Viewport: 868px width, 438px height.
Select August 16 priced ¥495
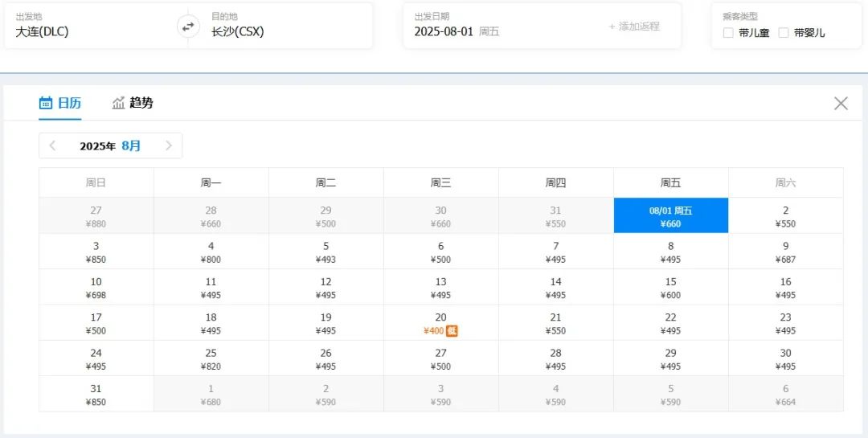point(786,287)
